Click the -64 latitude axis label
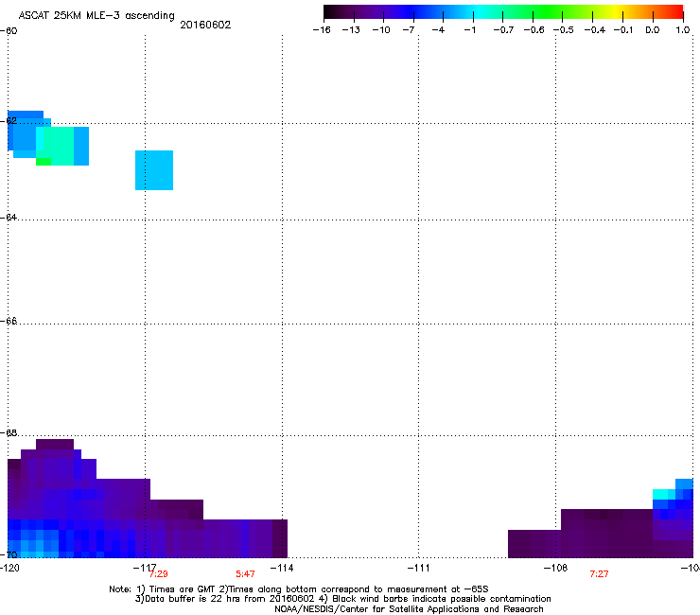Viewport: 700px width, 615px height. pyautogui.click(x=9, y=217)
